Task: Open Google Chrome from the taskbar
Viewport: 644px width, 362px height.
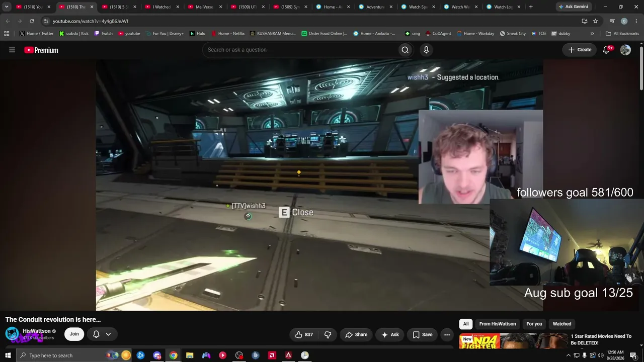Action: point(173,355)
